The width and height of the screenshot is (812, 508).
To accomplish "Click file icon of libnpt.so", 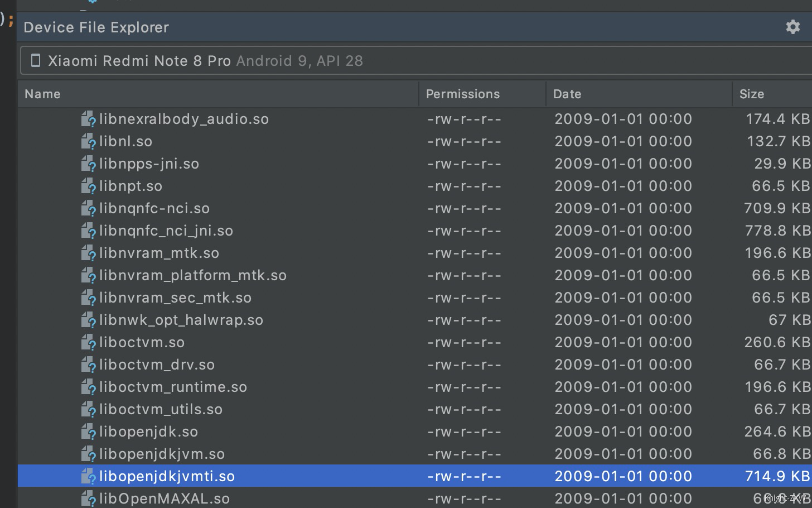I will [x=88, y=186].
